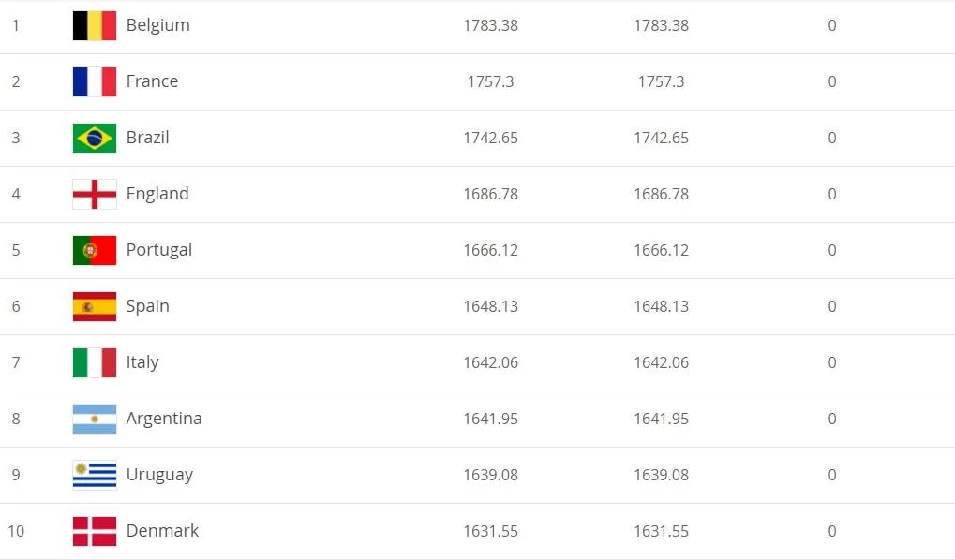Click the Brazil flag icon

click(95, 138)
